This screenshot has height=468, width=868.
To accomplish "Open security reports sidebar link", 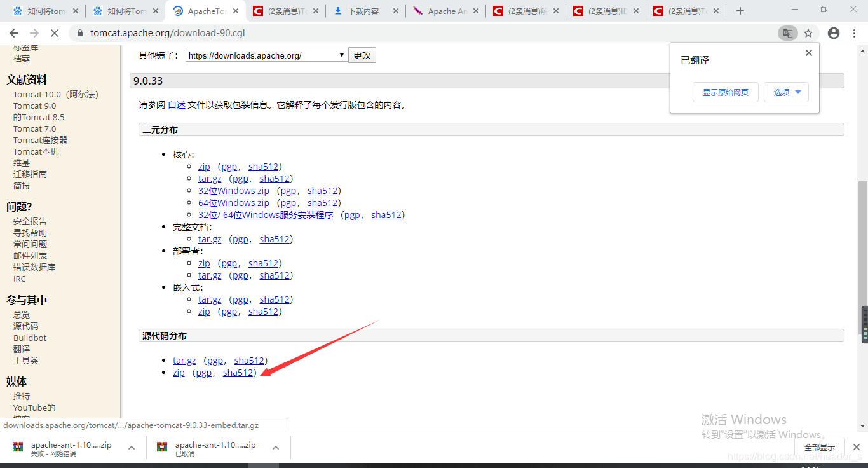I will coord(30,221).
